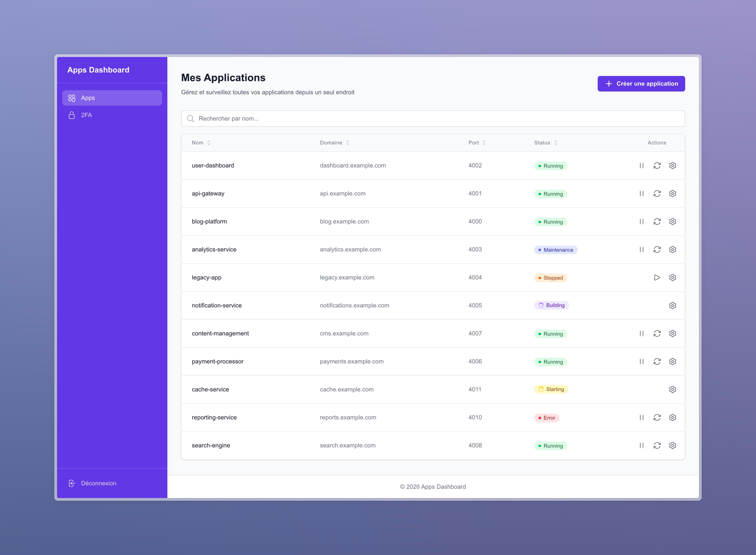Click the Building status badge of notification-service
756x555 pixels.
click(551, 305)
